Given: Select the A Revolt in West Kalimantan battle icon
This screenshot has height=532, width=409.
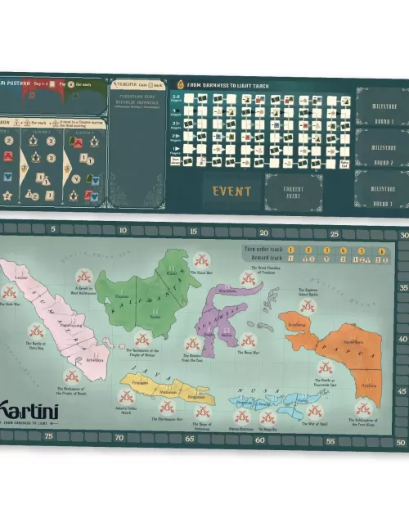Looking at the screenshot, I should tap(83, 277).
